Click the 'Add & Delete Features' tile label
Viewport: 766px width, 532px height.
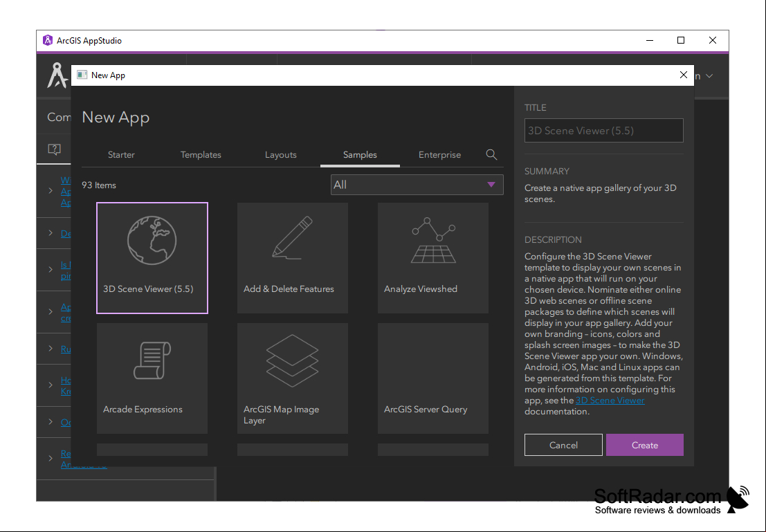[289, 288]
